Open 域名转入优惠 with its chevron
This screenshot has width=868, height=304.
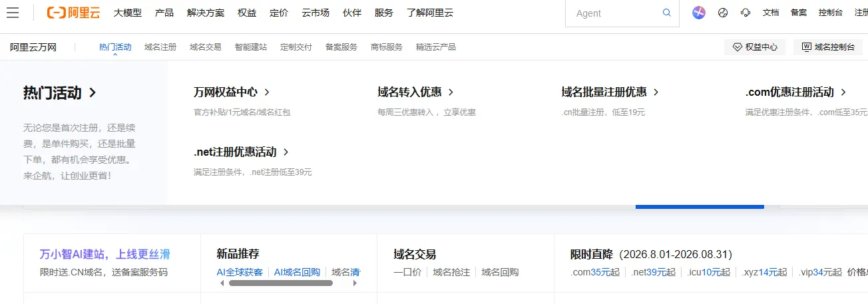[415, 92]
